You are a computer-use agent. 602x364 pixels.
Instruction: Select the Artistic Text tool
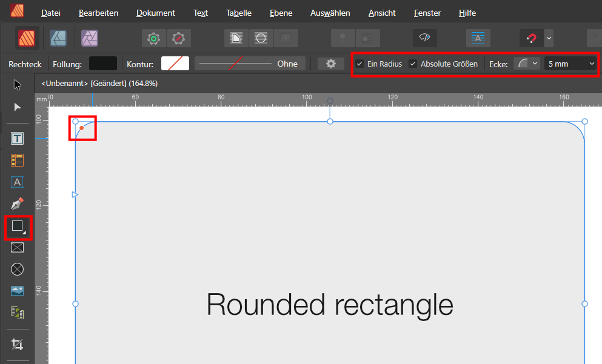tap(17, 182)
